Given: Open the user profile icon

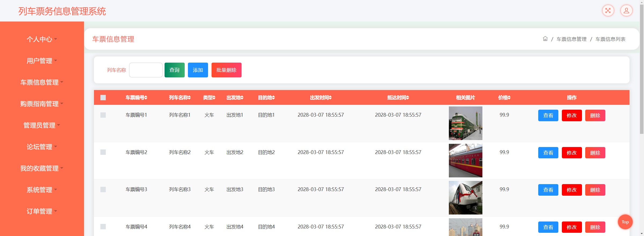Looking at the screenshot, I should tap(626, 11).
